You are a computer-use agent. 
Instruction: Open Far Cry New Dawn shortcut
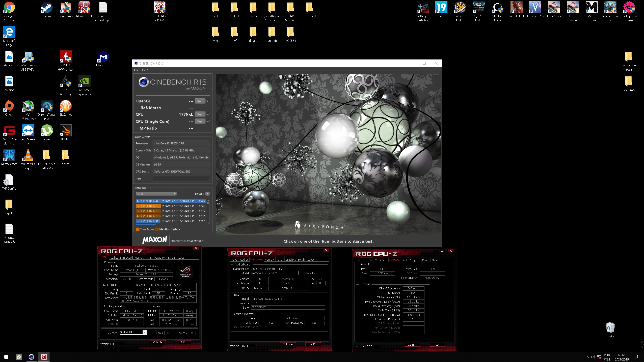pyautogui.click(x=629, y=12)
